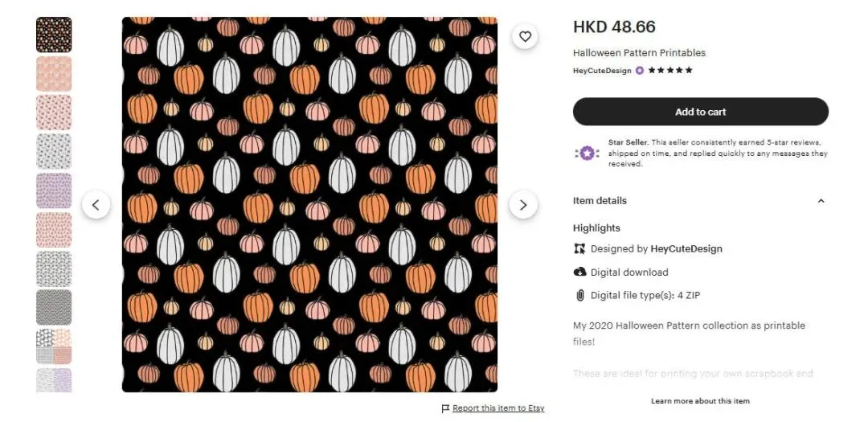Advance to the next product image
Screen dimensions: 868x422
(523, 205)
